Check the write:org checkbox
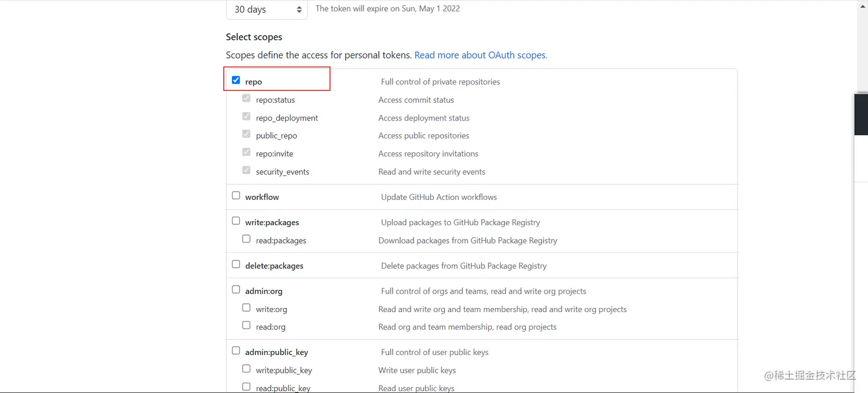Viewport: 868px width, 393px height. point(246,308)
